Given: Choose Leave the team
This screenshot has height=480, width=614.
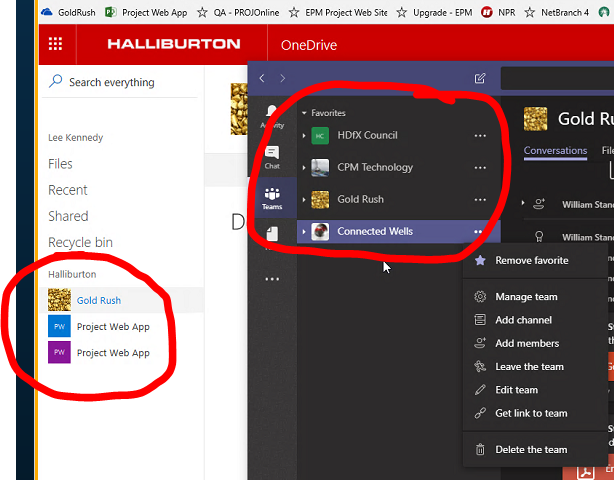Looking at the screenshot, I should point(535,366).
